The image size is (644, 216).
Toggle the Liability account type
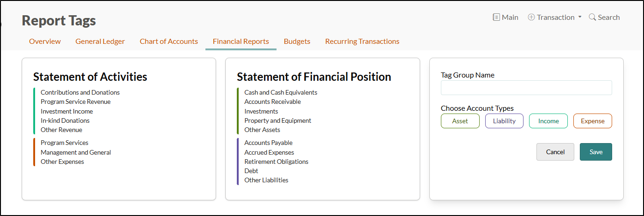coord(504,121)
